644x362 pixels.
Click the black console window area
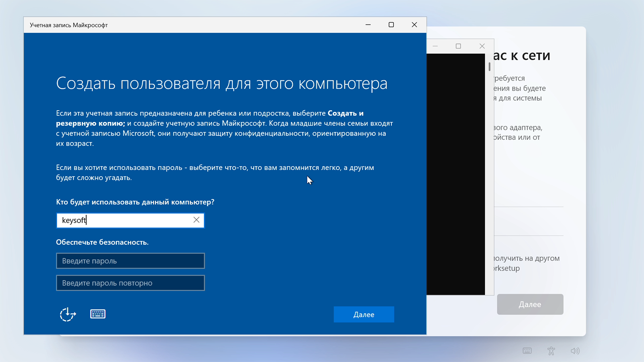455,174
